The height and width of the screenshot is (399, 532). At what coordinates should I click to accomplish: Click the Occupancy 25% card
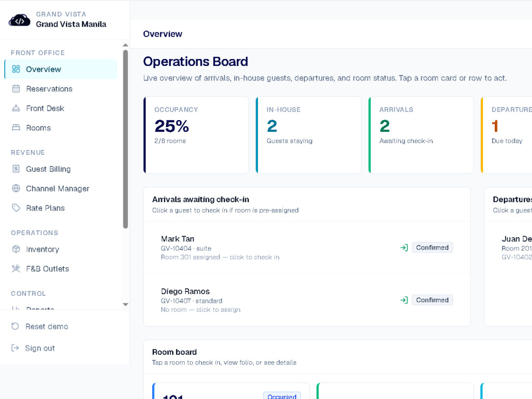[196, 135]
